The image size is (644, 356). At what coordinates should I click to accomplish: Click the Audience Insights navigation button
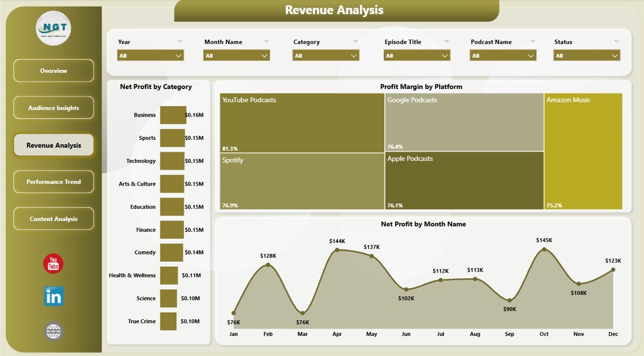coord(53,107)
